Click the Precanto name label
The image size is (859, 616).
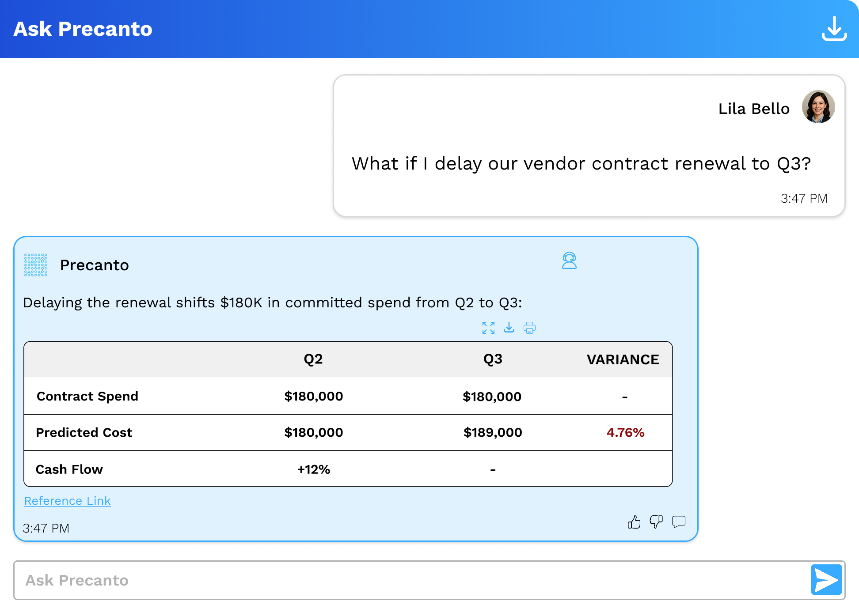point(94,265)
